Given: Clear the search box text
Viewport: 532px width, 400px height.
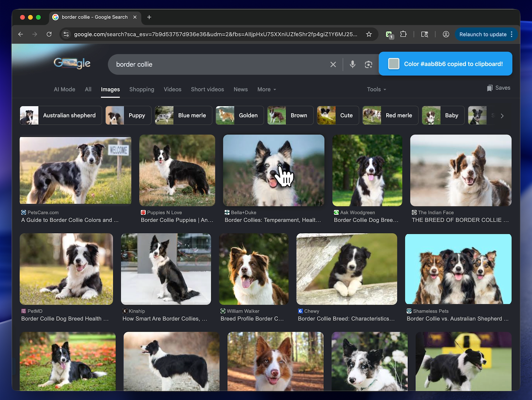Looking at the screenshot, I should (x=333, y=64).
